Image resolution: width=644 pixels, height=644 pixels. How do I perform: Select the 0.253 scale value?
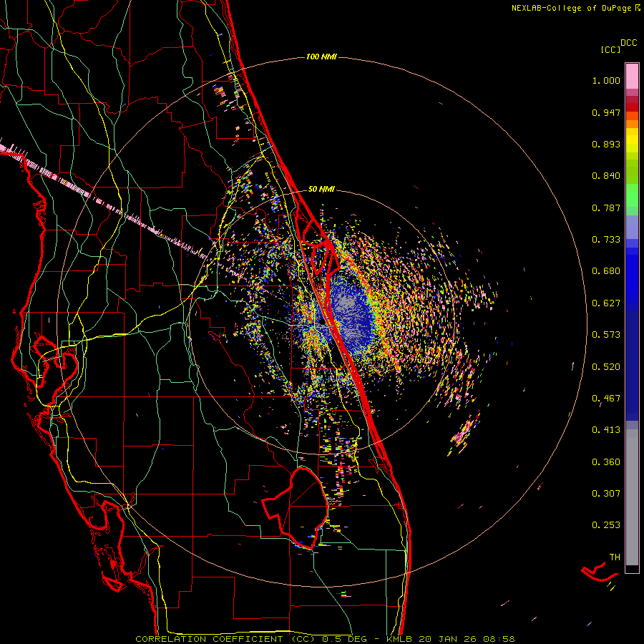606,525
